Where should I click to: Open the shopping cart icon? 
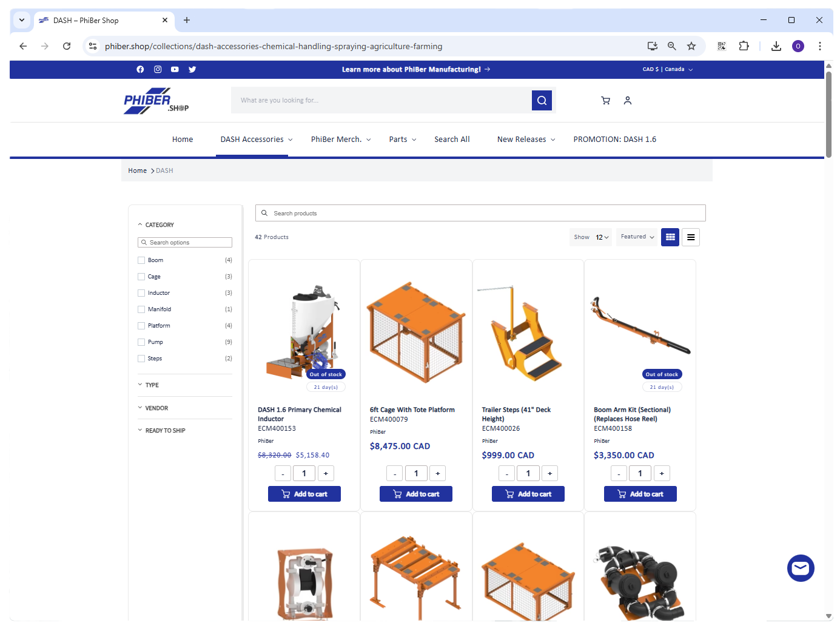[605, 101]
